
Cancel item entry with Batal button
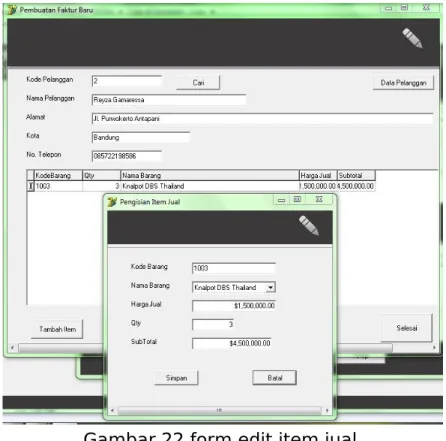(x=274, y=378)
